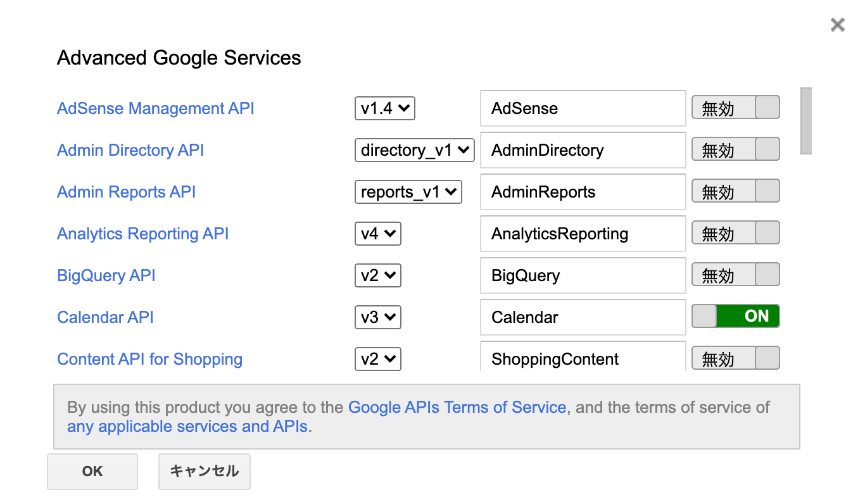Disable the Calendar API ON toggle

click(735, 317)
